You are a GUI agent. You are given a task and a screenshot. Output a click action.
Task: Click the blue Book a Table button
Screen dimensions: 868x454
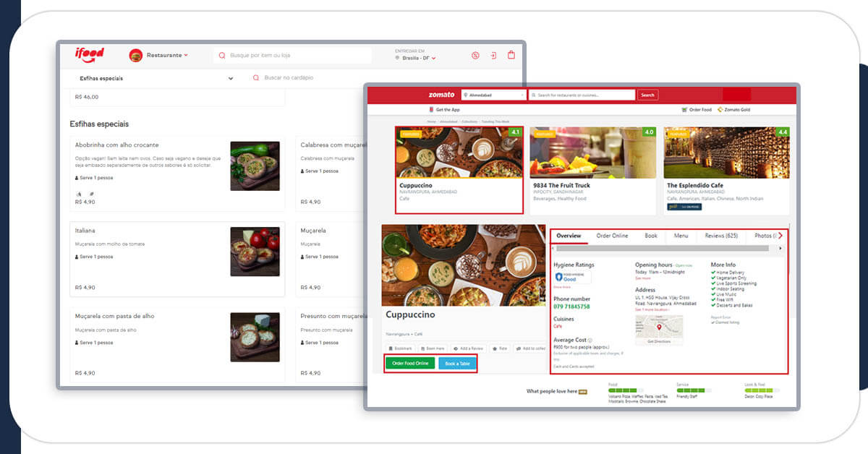click(457, 363)
